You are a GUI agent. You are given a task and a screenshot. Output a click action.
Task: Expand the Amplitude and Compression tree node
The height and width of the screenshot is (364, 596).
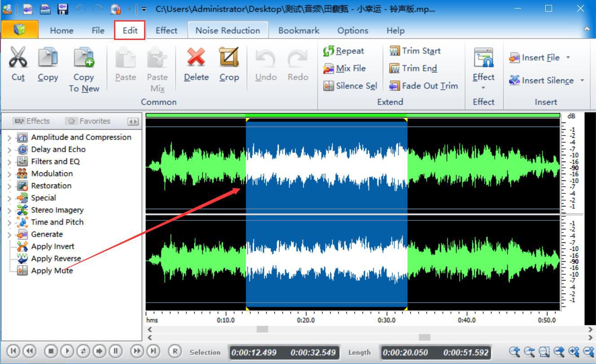(x=9, y=137)
